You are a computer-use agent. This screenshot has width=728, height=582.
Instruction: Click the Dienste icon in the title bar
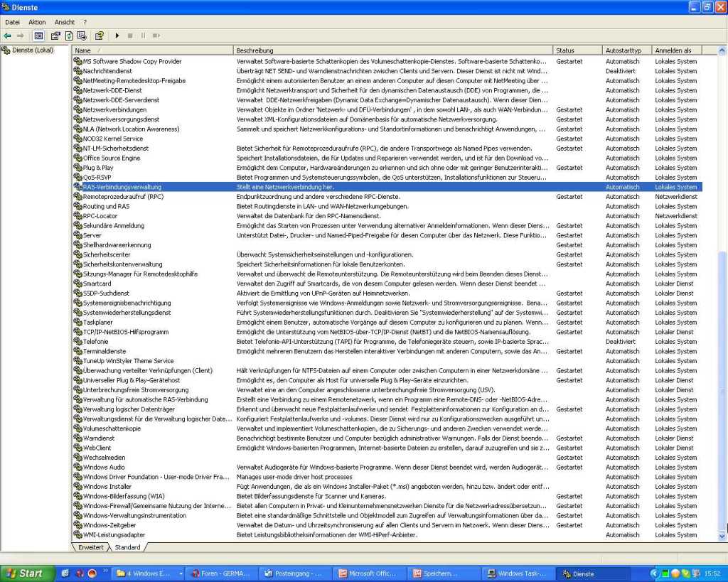[x=6, y=7]
